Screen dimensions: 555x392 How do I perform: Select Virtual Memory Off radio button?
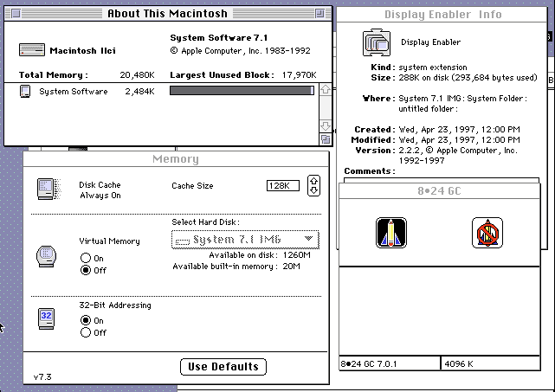click(x=86, y=270)
